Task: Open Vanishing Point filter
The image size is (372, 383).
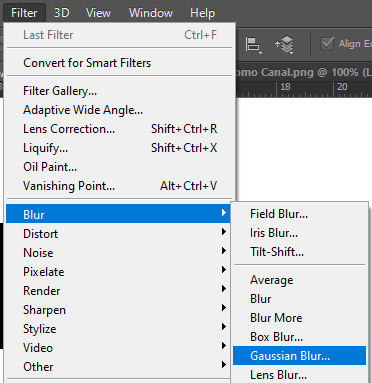Action: click(119, 186)
